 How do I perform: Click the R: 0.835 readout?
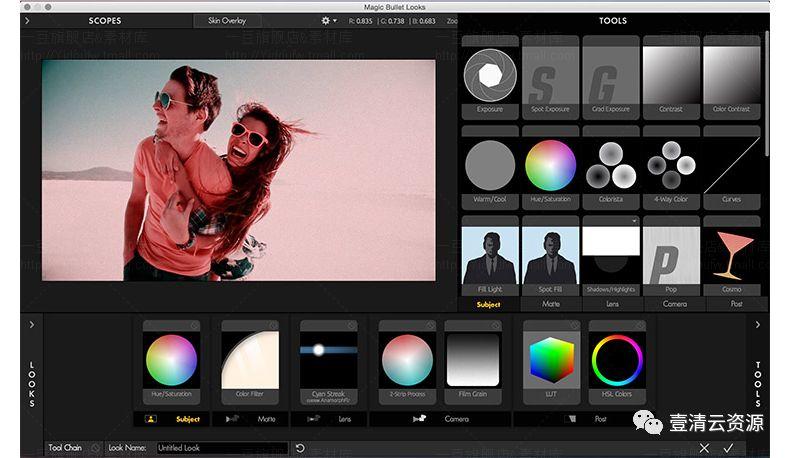(360, 21)
